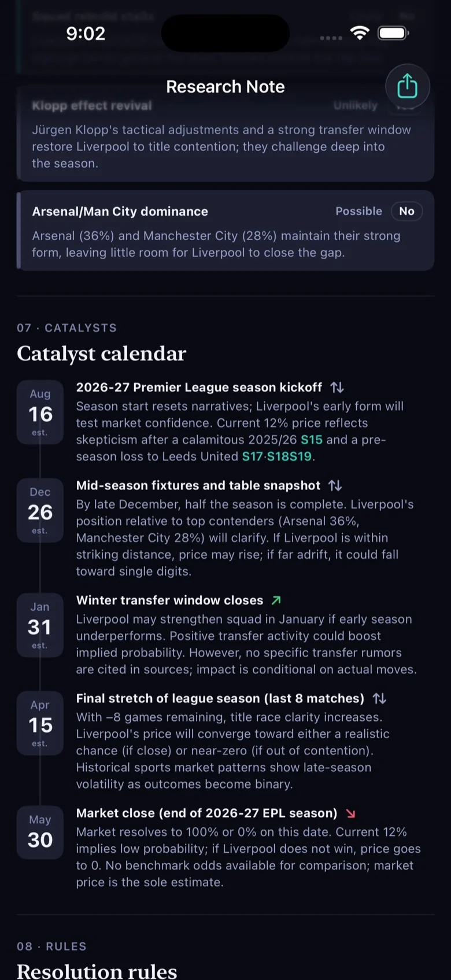This screenshot has height=980, width=451.
Task: Open source reference S15
Action: point(312,440)
